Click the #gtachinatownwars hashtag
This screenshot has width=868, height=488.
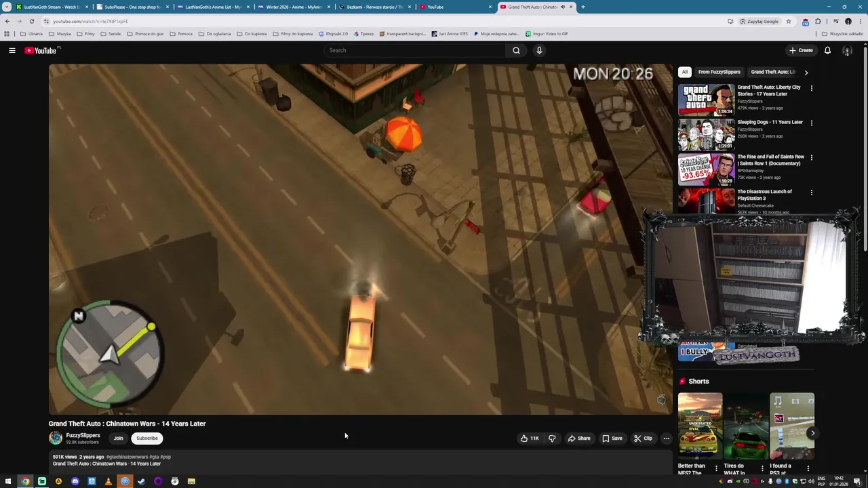coord(127,457)
